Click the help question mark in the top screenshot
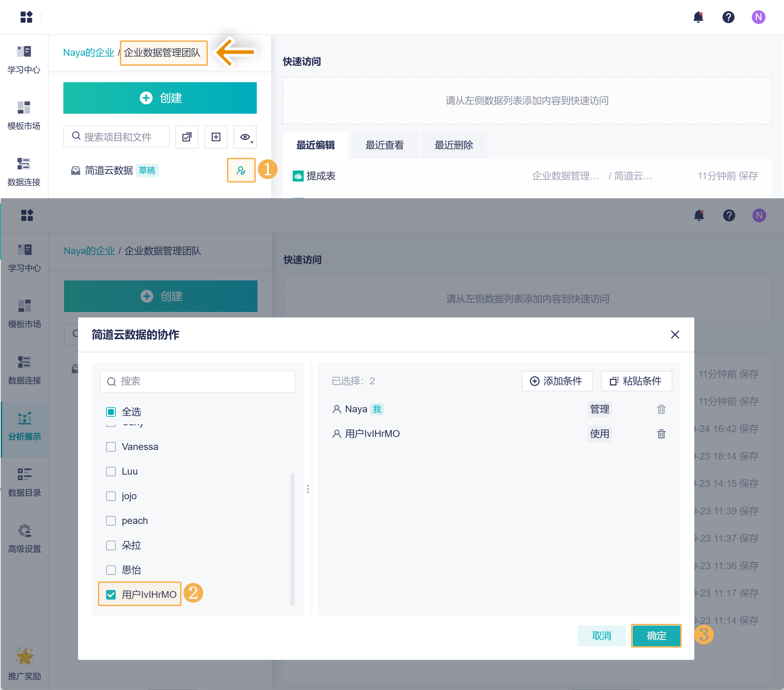Screen dimensions: 784x690 pyautogui.click(x=728, y=17)
